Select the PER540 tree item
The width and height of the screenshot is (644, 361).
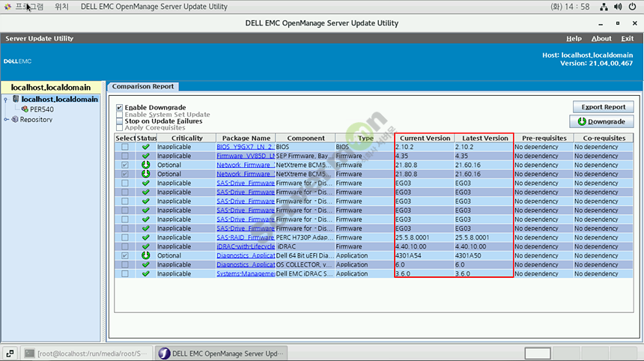(41, 109)
